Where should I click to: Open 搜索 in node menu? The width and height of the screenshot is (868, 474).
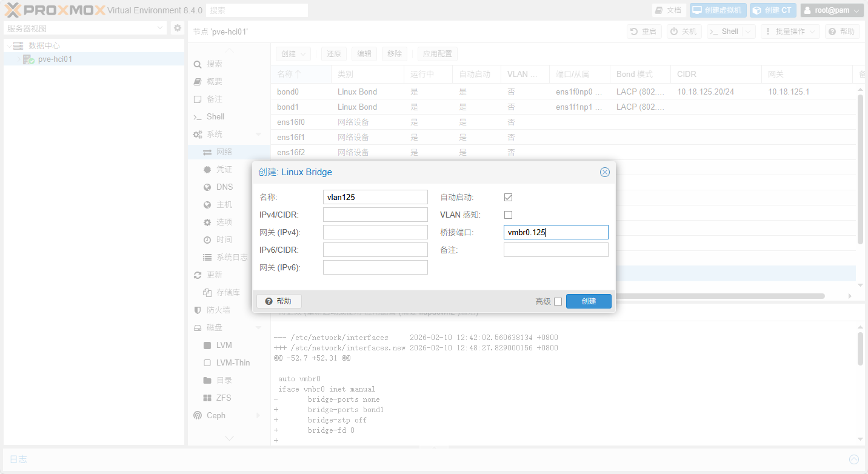click(228, 64)
